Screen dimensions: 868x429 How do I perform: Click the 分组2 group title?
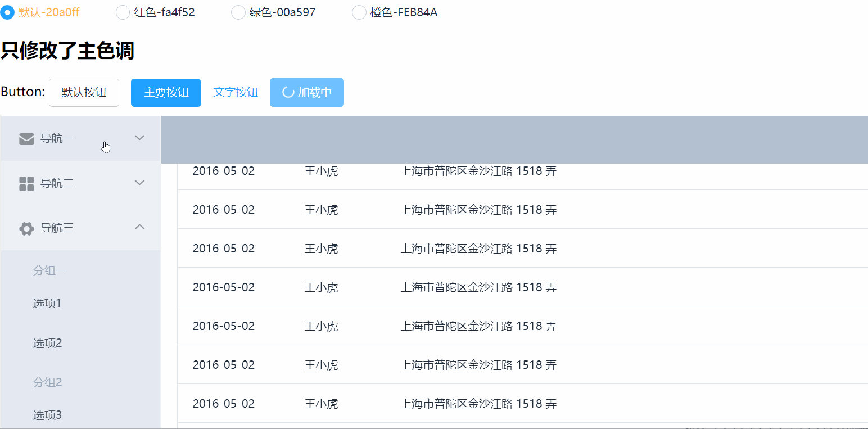pyautogui.click(x=47, y=382)
